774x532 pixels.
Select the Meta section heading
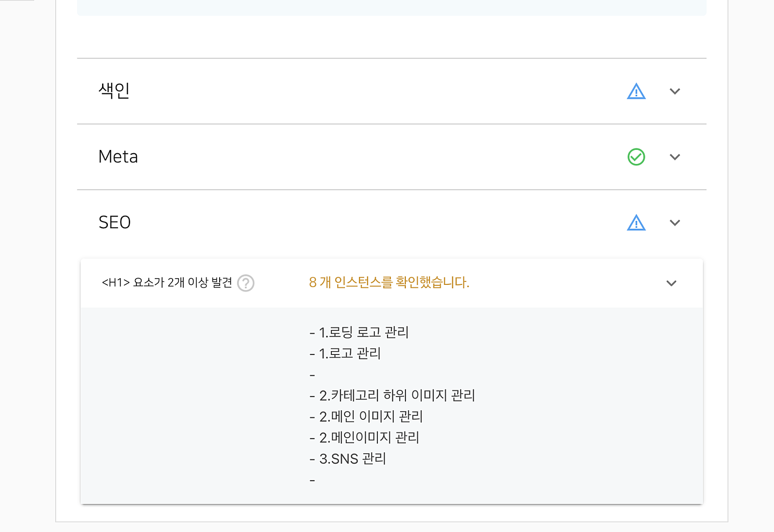pyautogui.click(x=118, y=157)
